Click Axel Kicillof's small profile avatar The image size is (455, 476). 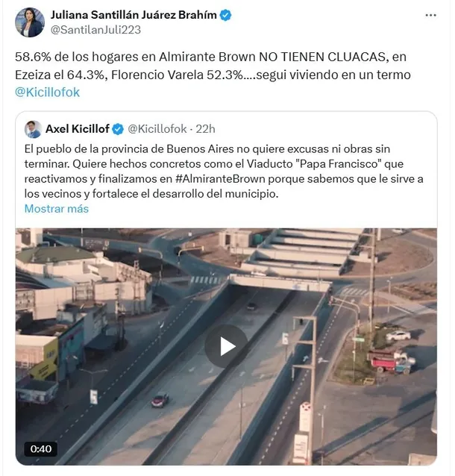[x=34, y=128]
